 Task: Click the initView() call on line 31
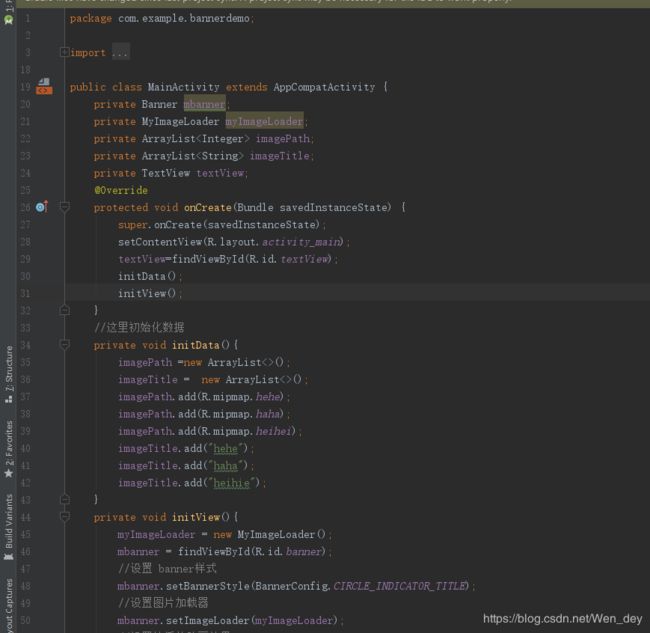coord(147,293)
